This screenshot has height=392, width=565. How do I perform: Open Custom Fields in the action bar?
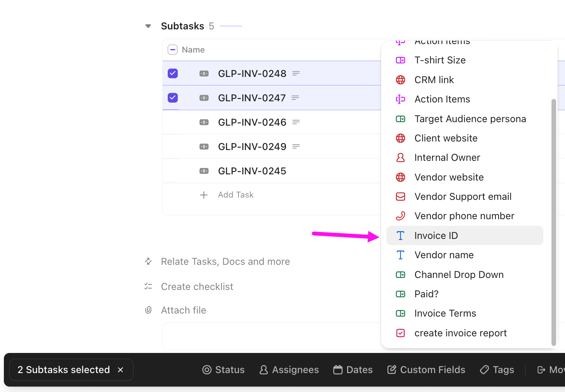tap(426, 370)
